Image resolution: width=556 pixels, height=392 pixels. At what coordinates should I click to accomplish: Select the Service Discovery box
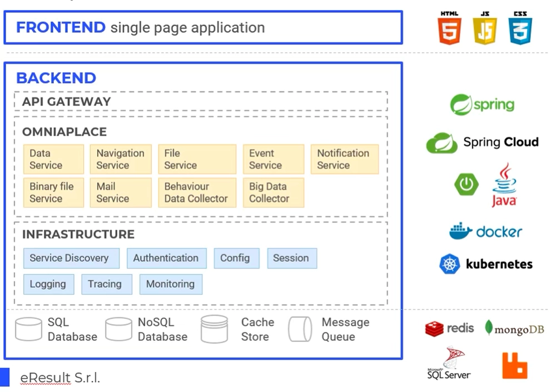coord(71,258)
